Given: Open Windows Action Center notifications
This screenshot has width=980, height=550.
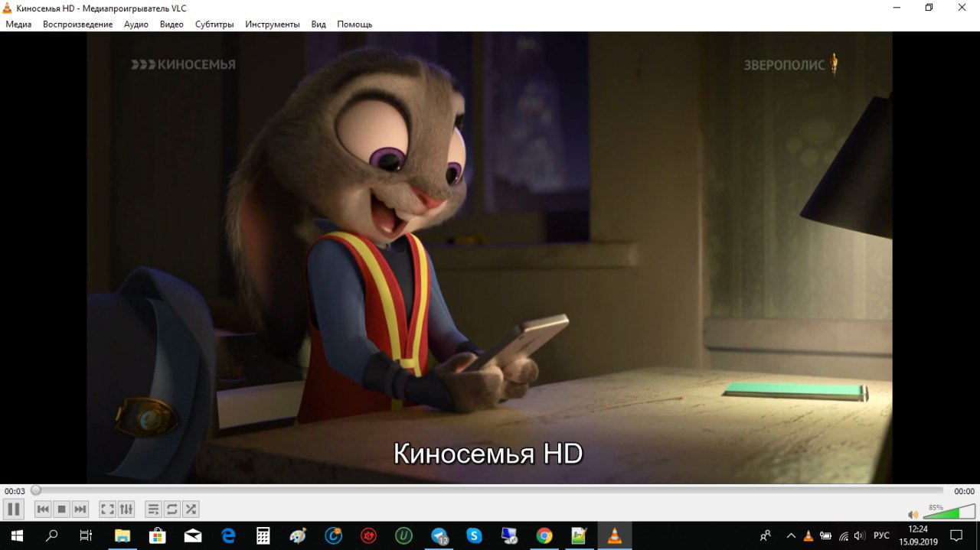Looking at the screenshot, I should 956,535.
